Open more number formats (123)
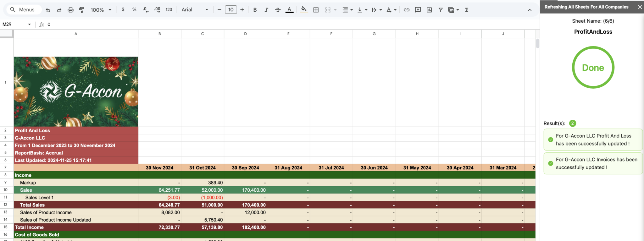The height and width of the screenshot is (241, 644). point(169,10)
